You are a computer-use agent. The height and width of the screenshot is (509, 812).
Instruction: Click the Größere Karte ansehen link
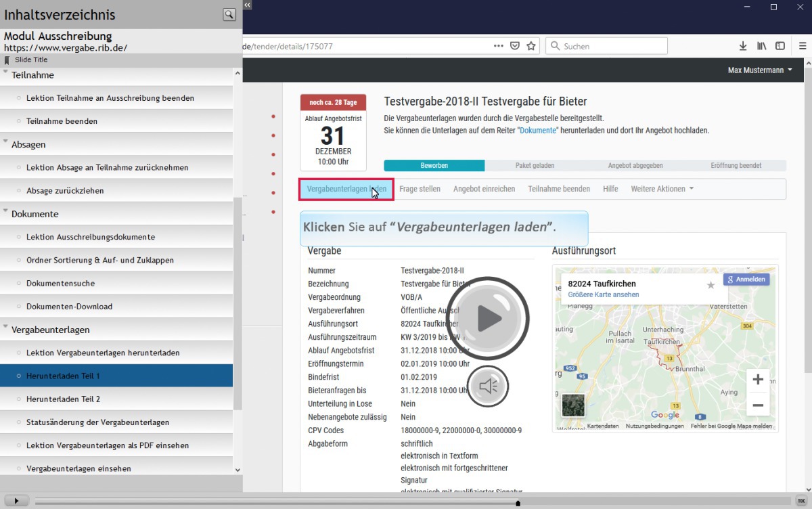tap(603, 294)
